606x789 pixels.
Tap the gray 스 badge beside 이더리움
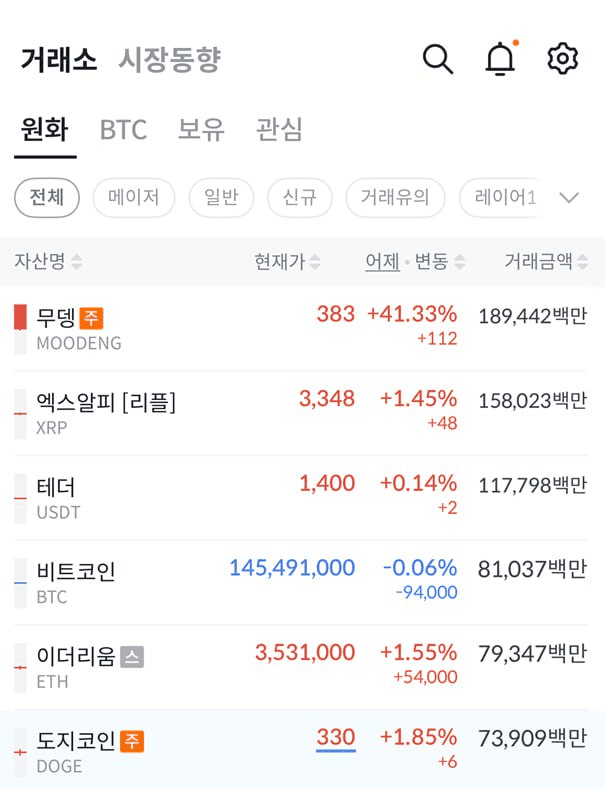coord(132,657)
